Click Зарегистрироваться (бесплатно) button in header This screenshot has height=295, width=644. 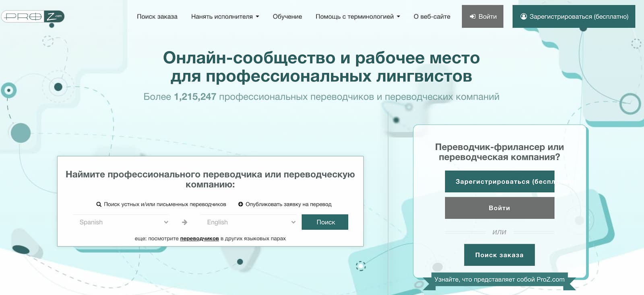point(574,16)
